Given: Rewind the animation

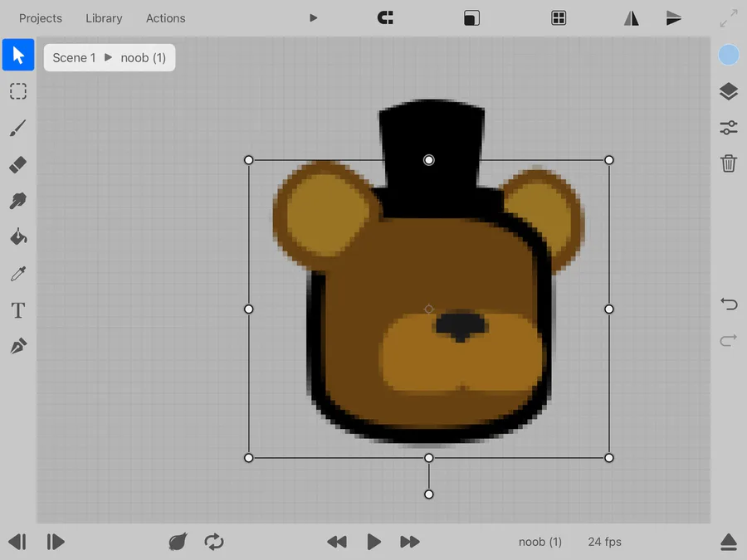Looking at the screenshot, I should coord(337,542).
